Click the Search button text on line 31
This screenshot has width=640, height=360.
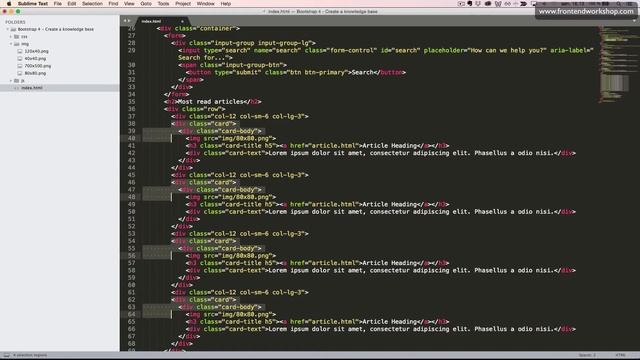pyautogui.click(x=362, y=72)
